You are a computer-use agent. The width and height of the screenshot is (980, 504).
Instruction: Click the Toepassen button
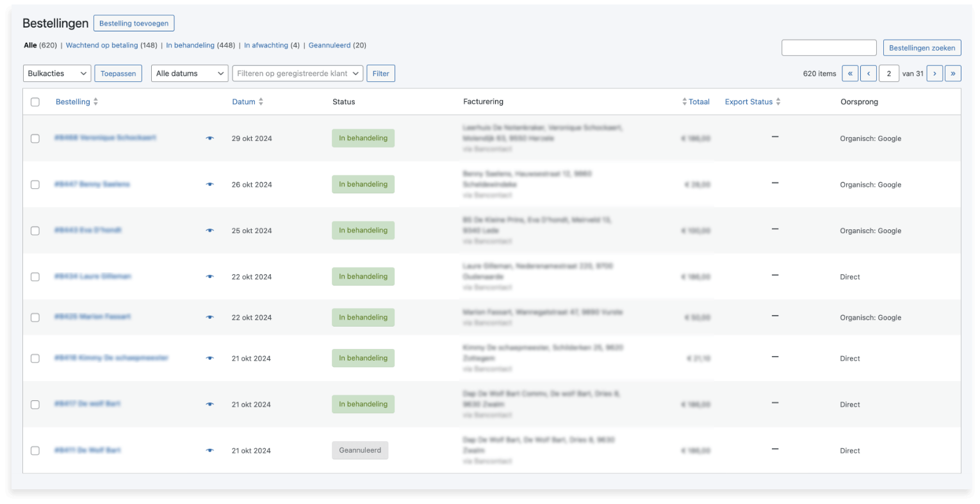tap(118, 74)
